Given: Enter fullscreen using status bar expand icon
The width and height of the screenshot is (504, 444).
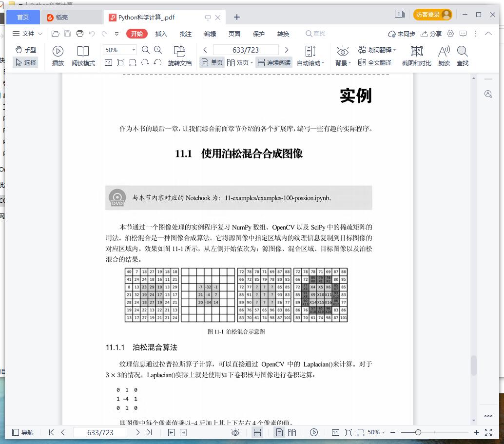Looking at the screenshot, I should (x=488, y=432).
